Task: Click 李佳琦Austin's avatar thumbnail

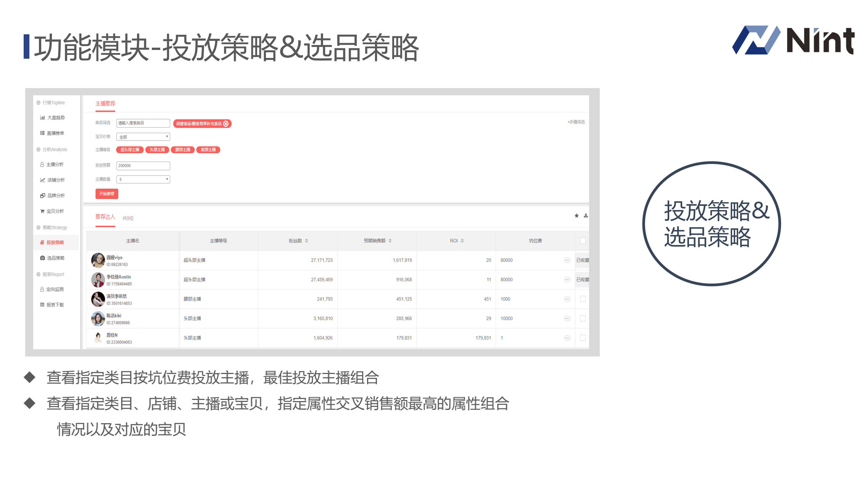Action: click(x=98, y=280)
